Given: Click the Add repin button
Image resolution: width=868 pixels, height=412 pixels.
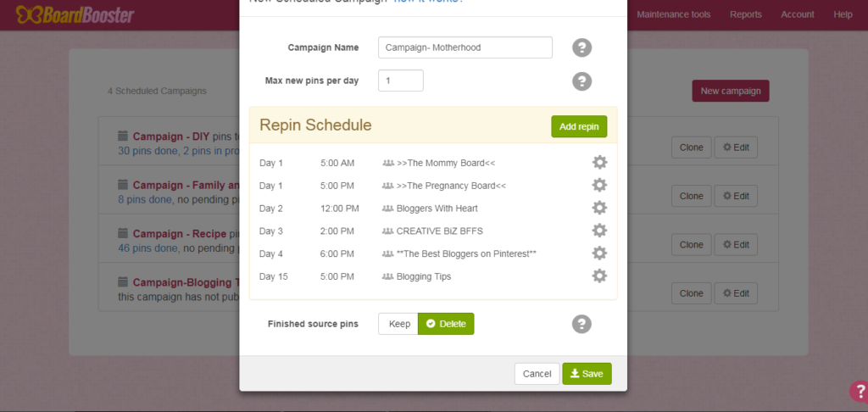Looking at the screenshot, I should [579, 126].
